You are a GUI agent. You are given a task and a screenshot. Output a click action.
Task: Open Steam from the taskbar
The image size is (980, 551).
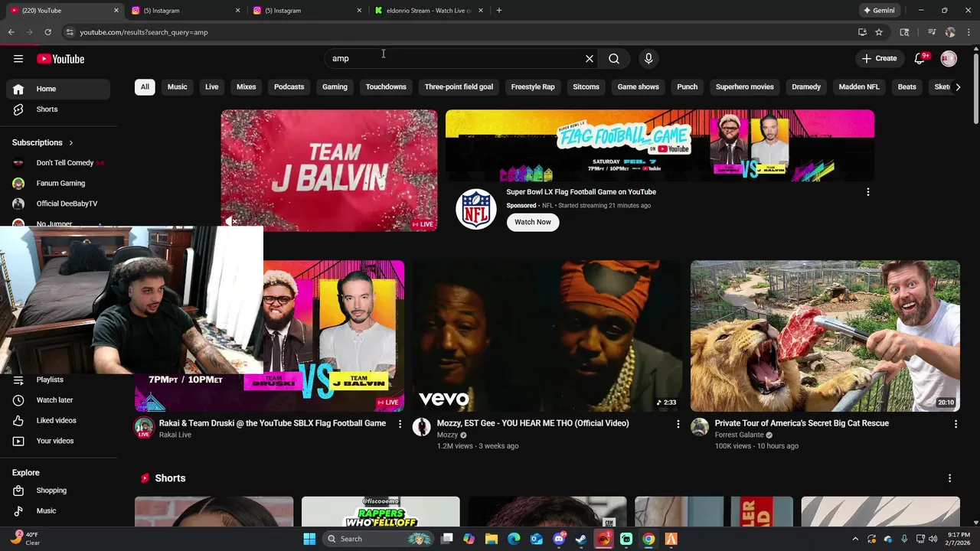point(582,539)
